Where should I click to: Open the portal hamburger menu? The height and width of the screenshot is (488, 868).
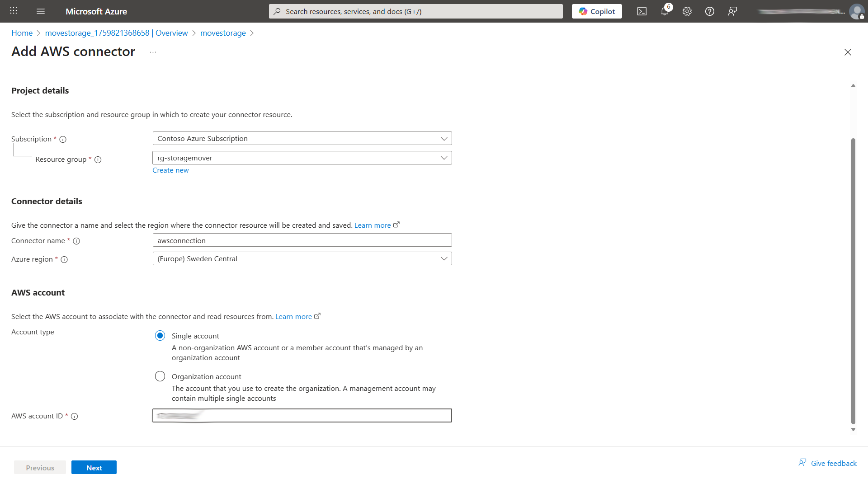point(41,11)
